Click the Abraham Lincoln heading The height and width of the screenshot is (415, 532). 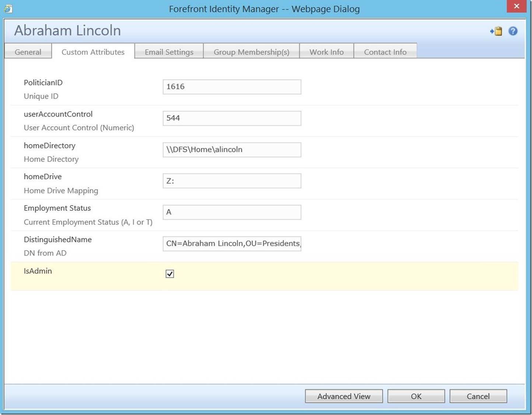pyautogui.click(x=67, y=31)
